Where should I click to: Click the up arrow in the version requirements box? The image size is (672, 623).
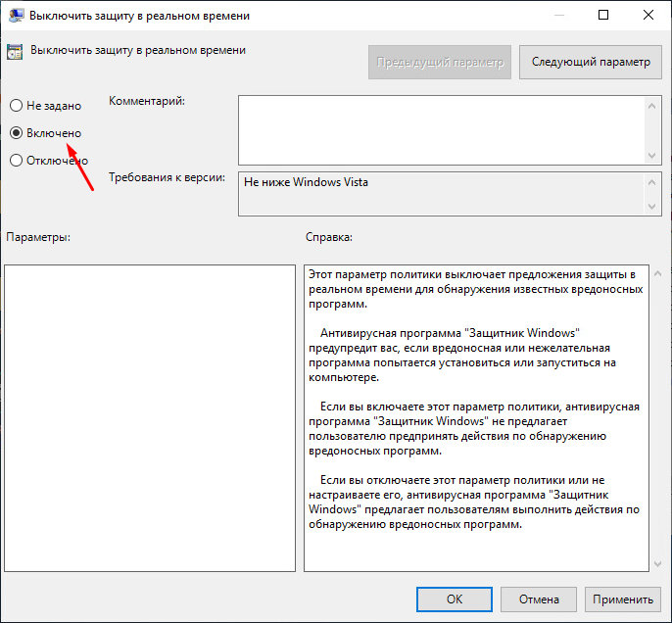pyautogui.click(x=649, y=182)
